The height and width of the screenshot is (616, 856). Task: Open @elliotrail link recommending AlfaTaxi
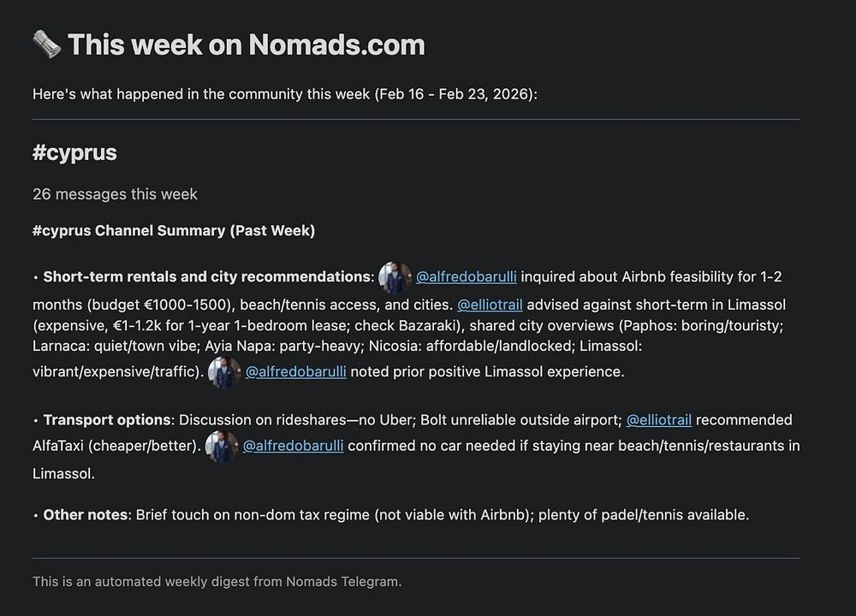click(x=659, y=420)
